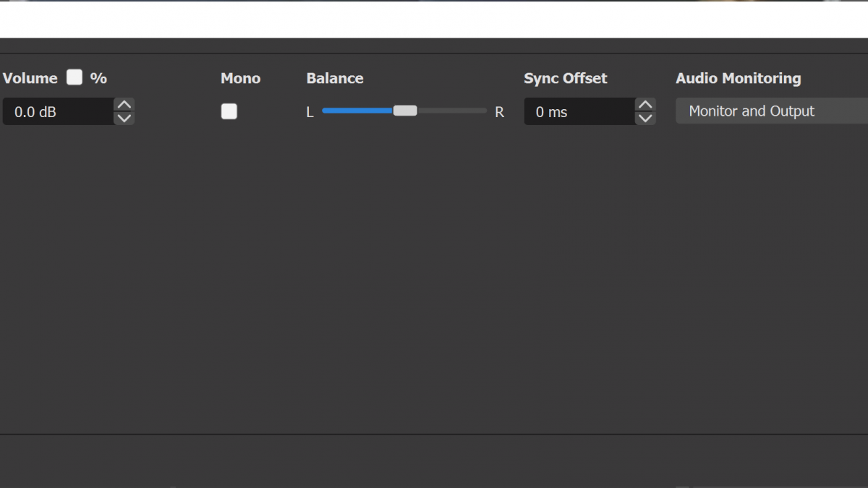Click the % symbol beside Volume checkbox
Image resolution: width=868 pixels, height=488 pixels.
98,78
